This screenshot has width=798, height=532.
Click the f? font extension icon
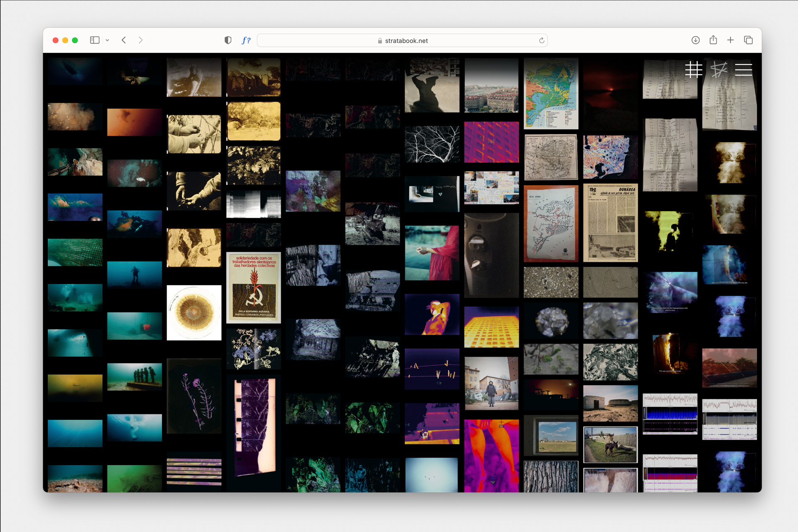coord(246,40)
